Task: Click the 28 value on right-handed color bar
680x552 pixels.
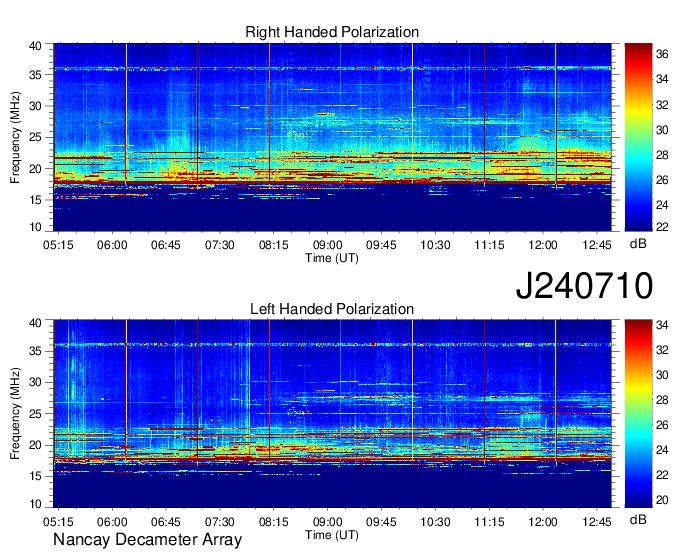Action: click(x=662, y=155)
